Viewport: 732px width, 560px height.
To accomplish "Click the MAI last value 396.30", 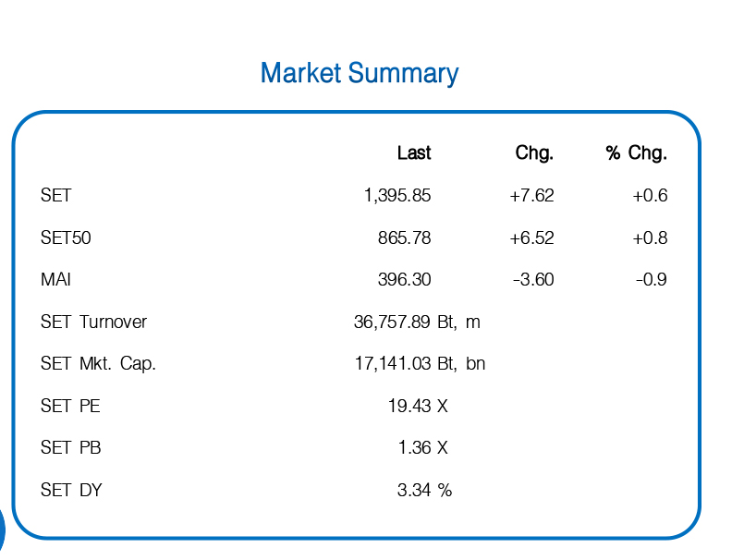I will (404, 279).
